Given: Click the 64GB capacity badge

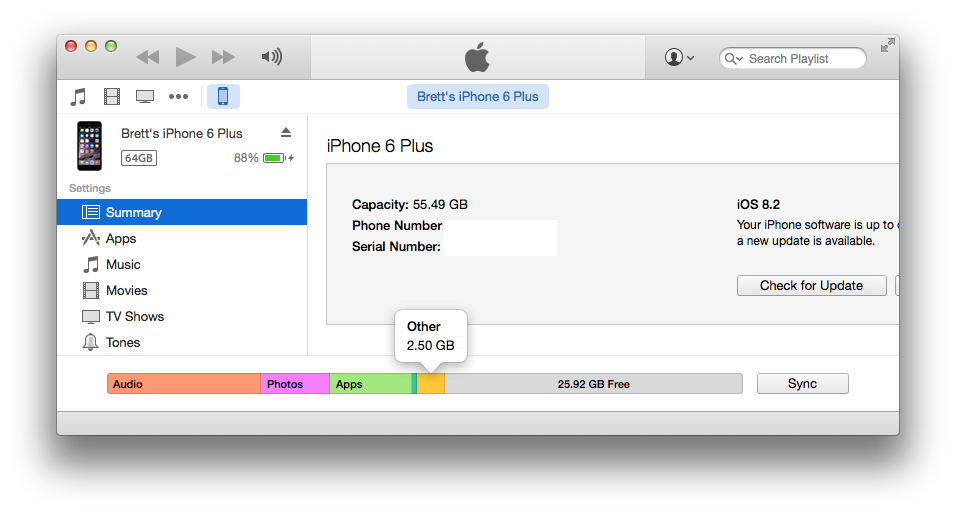Looking at the screenshot, I should (x=139, y=158).
